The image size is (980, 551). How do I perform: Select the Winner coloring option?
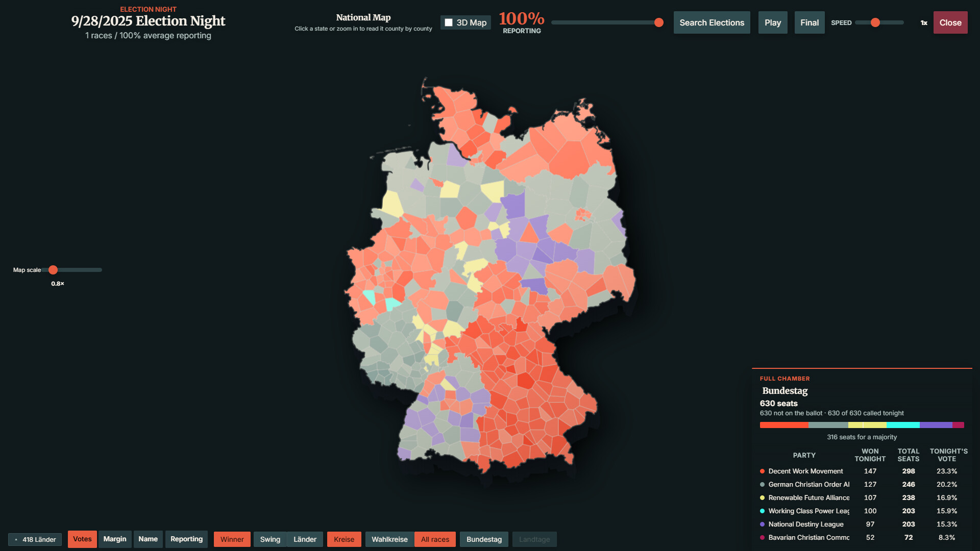point(232,539)
